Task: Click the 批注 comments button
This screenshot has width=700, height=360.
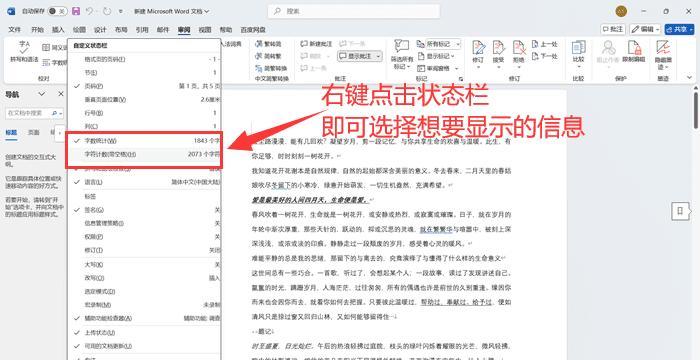Action: click(x=612, y=29)
